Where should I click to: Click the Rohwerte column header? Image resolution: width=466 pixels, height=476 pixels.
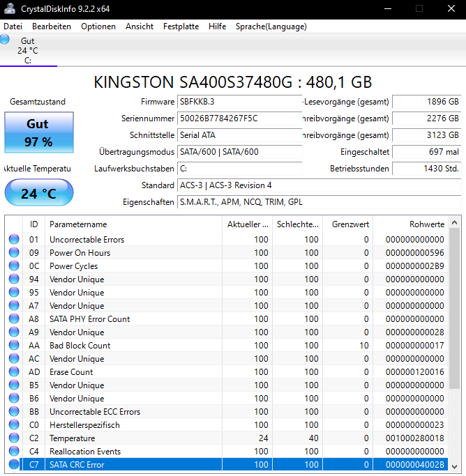[x=410, y=224]
